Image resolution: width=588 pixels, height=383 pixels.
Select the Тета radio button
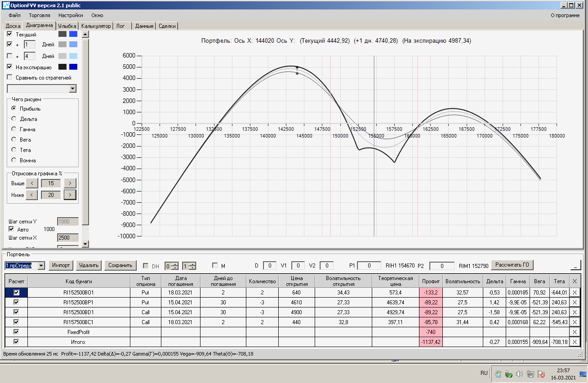pos(14,150)
